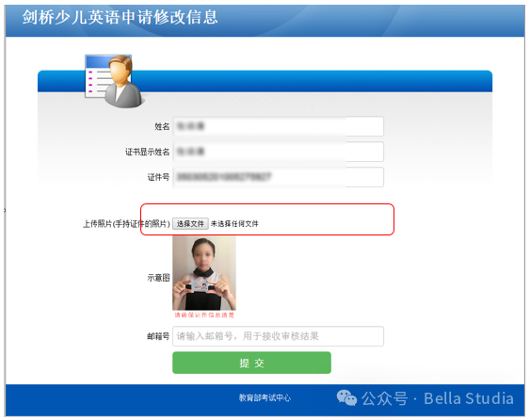Click the 上传照片(手持证件的照片) label

click(126, 224)
